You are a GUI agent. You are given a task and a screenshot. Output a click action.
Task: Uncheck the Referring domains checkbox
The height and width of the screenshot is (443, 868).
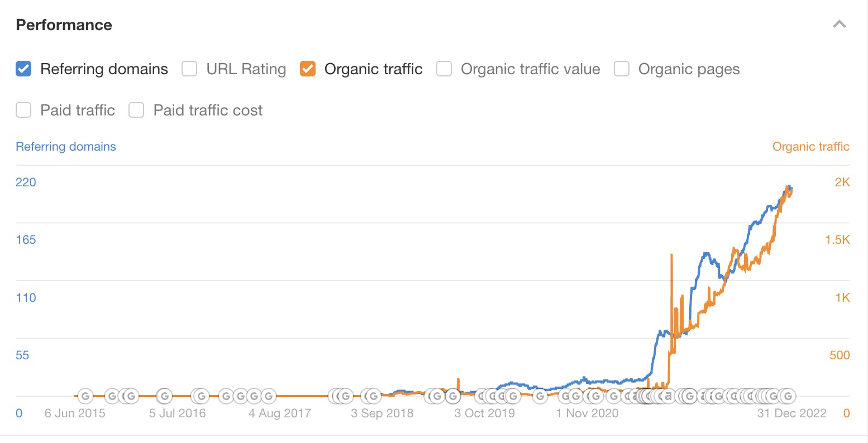click(x=23, y=69)
